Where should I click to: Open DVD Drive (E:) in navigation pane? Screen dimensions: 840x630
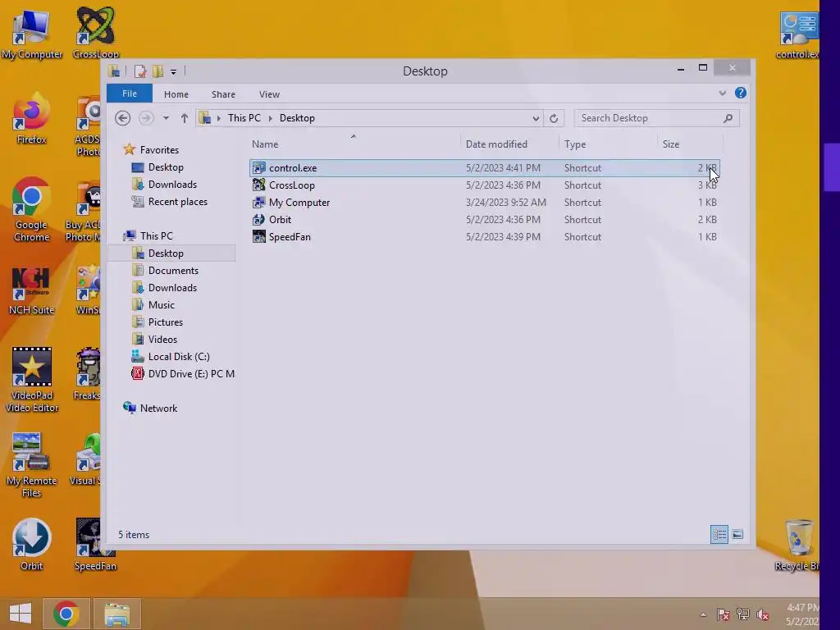coord(183,373)
